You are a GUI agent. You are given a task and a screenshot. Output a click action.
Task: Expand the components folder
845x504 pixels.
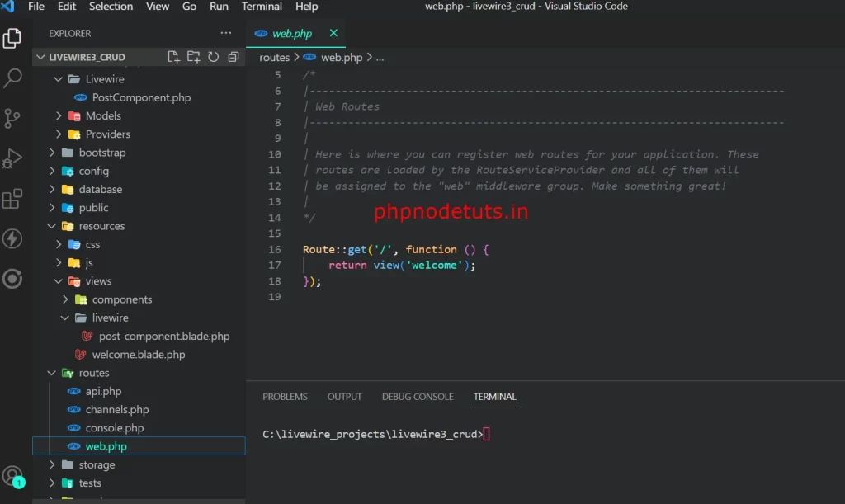pos(64,299)
